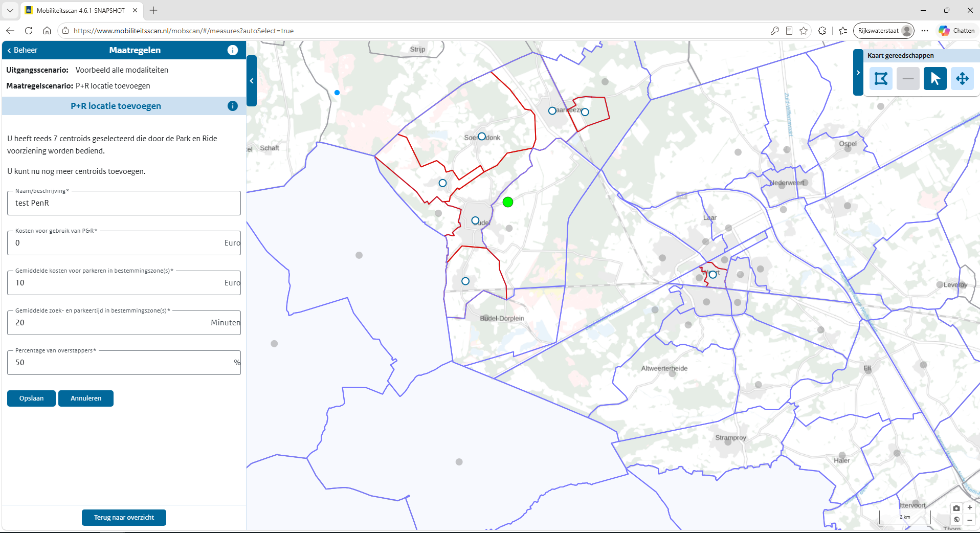Choose the pan/move map tool
The height and width of the screenshot is (533, 980).
click(962, 79)
